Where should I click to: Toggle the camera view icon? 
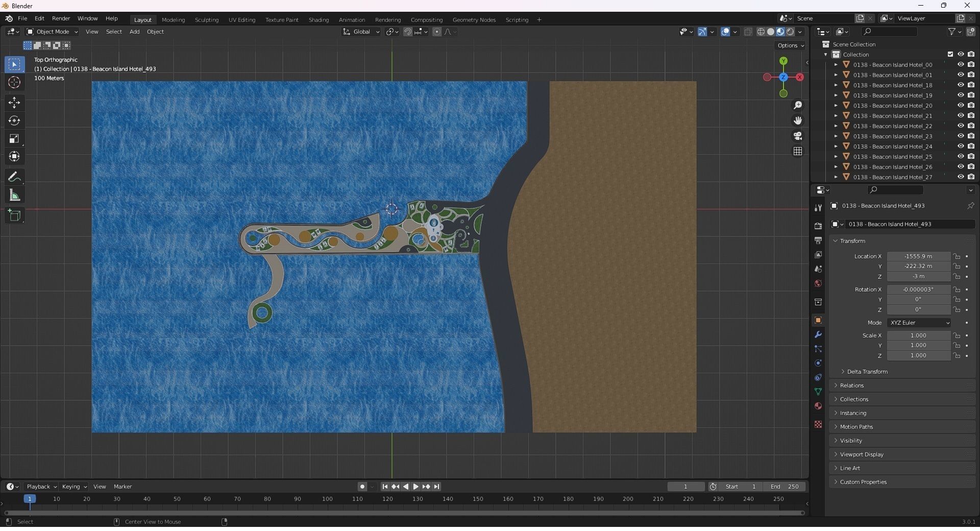pos(797,136)
